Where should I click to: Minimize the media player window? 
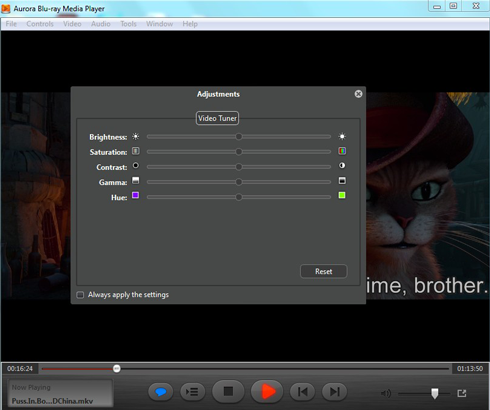click(437, 6)
